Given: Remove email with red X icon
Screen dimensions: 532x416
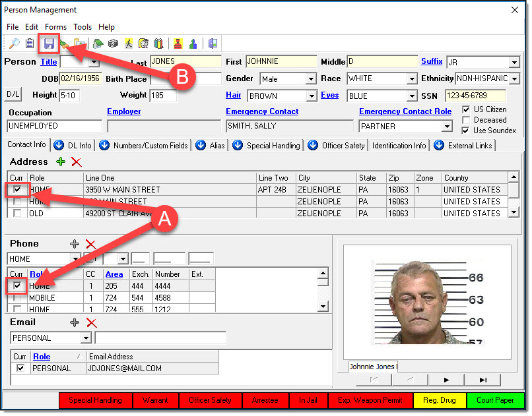Looking at the screenshot, I should [x=91, y=322].
